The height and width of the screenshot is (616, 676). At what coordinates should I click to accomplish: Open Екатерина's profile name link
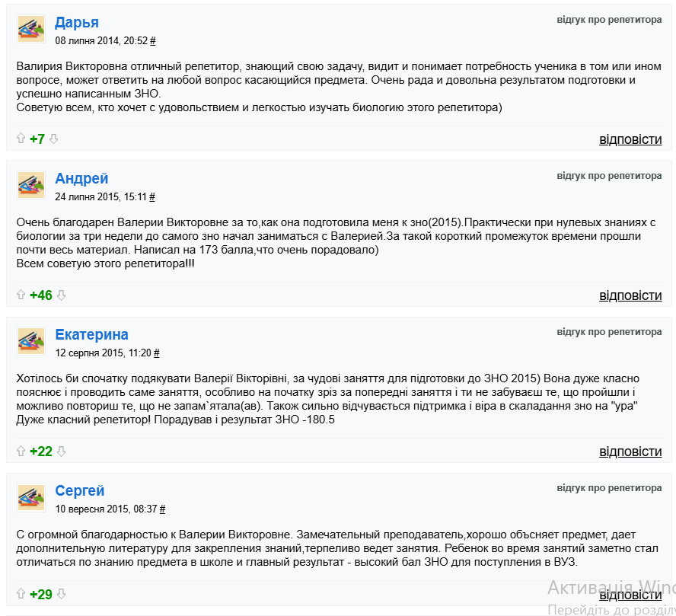[x=91, y=334]
